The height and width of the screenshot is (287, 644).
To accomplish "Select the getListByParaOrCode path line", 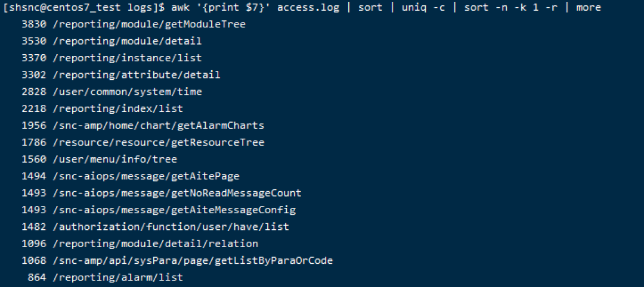I will point(192,261).
